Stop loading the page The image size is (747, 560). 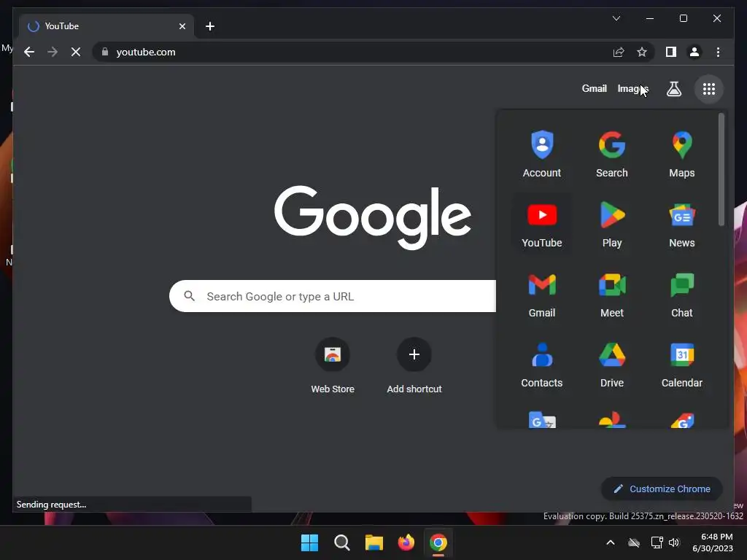76,52
